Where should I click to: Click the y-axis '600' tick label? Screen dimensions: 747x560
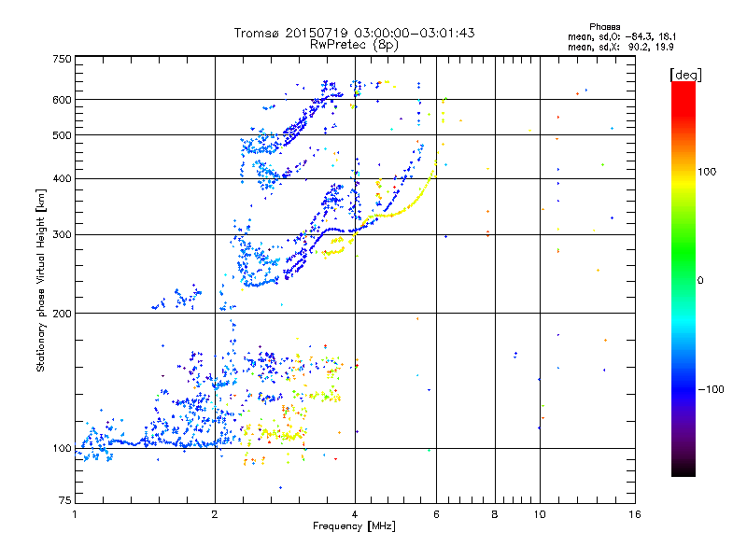pos(62,100)
